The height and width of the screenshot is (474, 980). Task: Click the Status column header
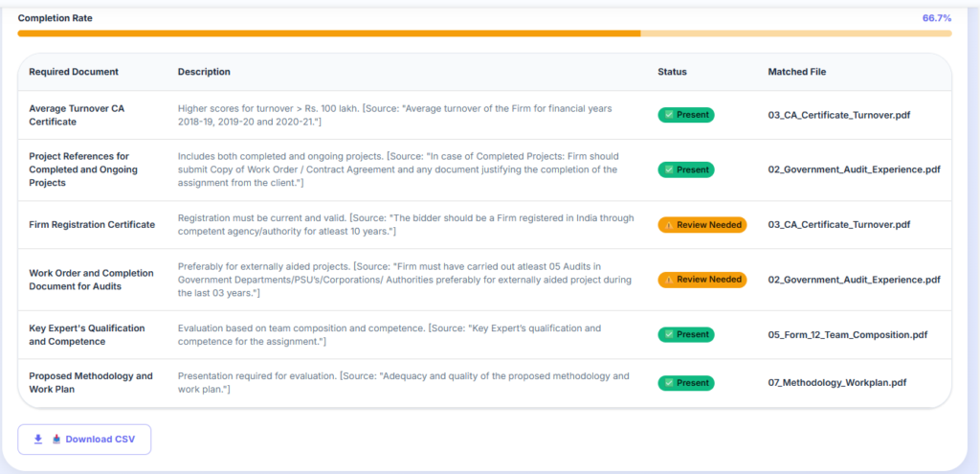tap(672, 72)
